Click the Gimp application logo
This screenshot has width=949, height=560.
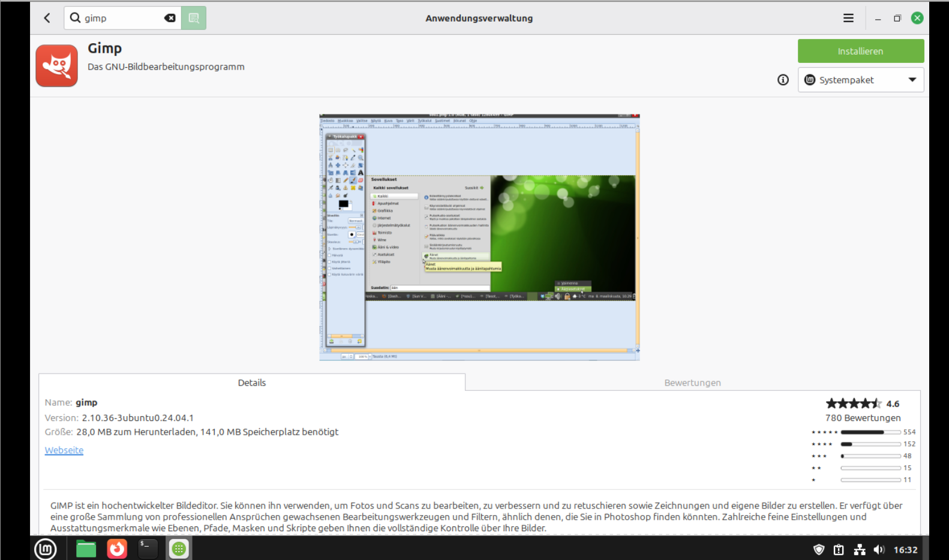[57, 65]
